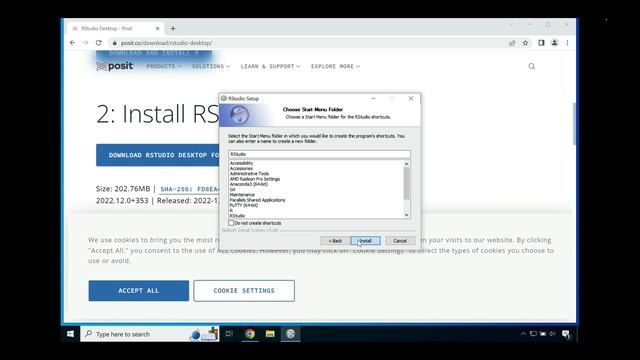The image size is (640, 360).
Task: Click the site search magnifier icon
Action: point(531,66)
